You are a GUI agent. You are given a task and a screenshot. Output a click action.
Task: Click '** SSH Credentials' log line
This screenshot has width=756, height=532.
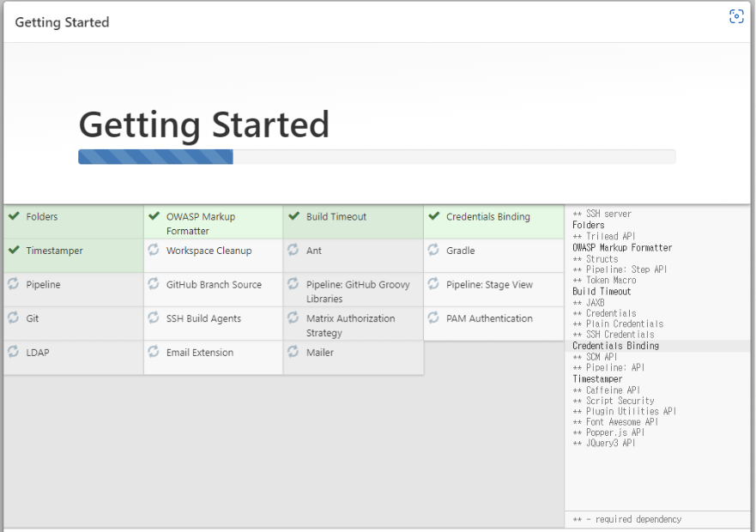(x=614, y=335)
